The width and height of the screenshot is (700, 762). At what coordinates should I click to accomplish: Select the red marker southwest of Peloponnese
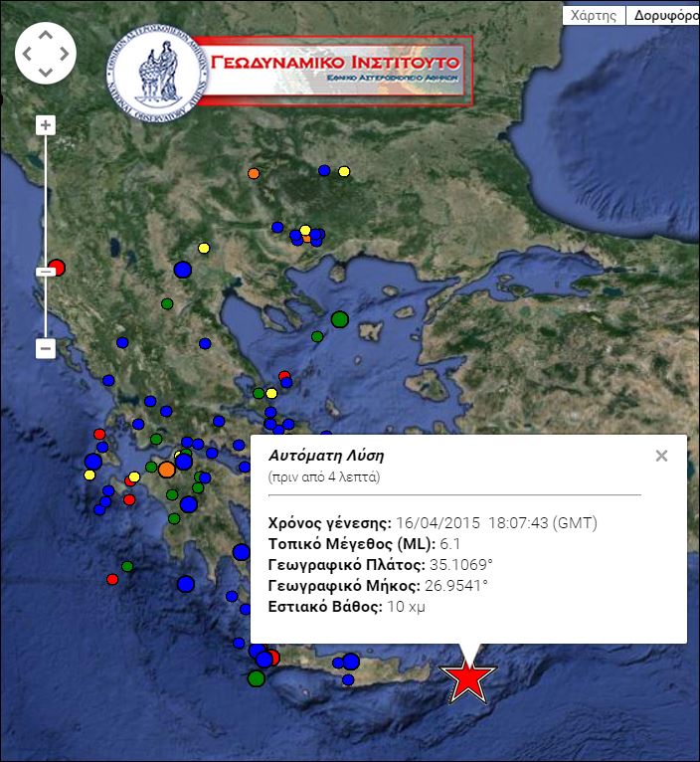click(112, 579)
